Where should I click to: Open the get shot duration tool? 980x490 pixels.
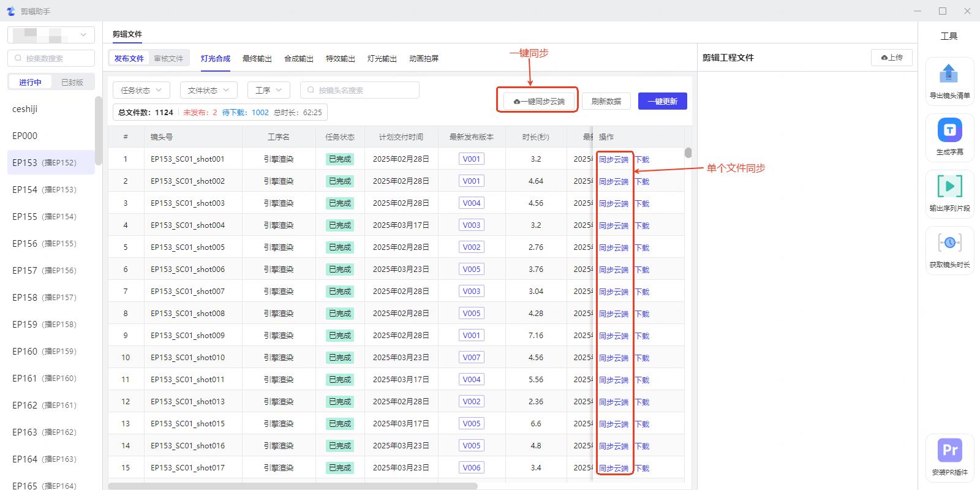coord(949,243)
